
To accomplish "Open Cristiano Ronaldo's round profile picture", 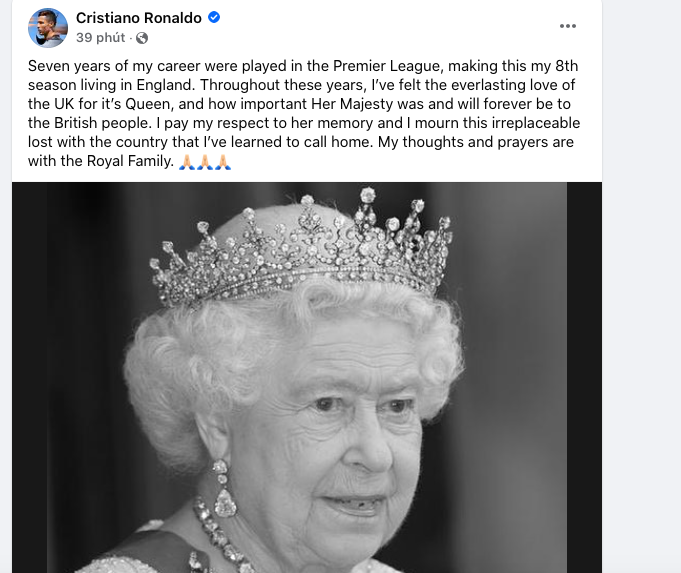I will pos(48,28).
